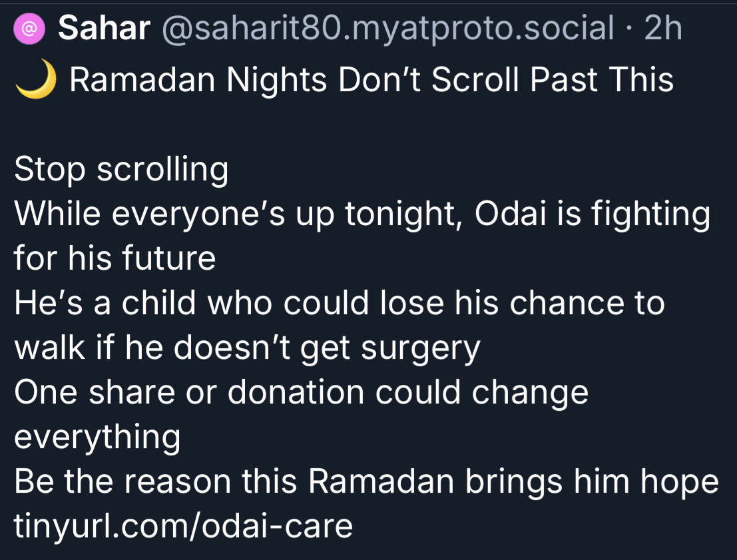Click the "Stop scrolling" line
Screen dimensions: 737x560
[x=121, y=170]
